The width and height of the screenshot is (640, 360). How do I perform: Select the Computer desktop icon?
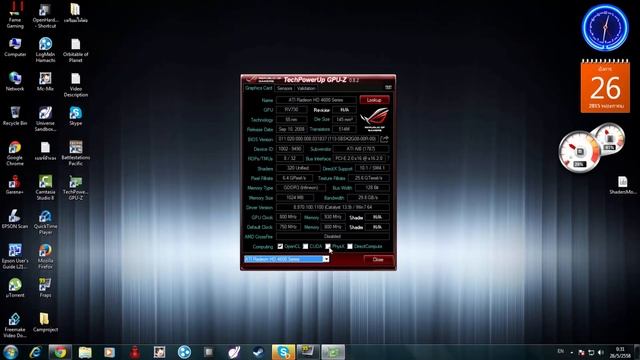[15, 47]
